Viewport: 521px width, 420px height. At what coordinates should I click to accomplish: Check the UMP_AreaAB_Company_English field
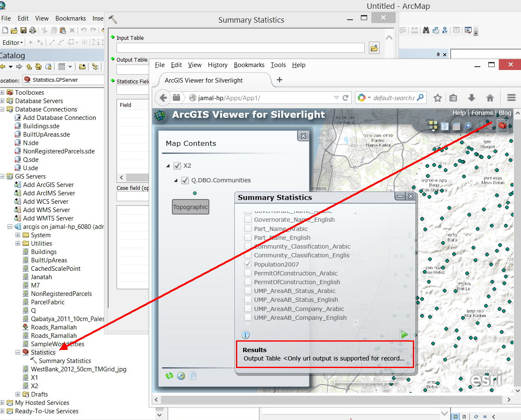pyautogui.click(x=248, y=317)
